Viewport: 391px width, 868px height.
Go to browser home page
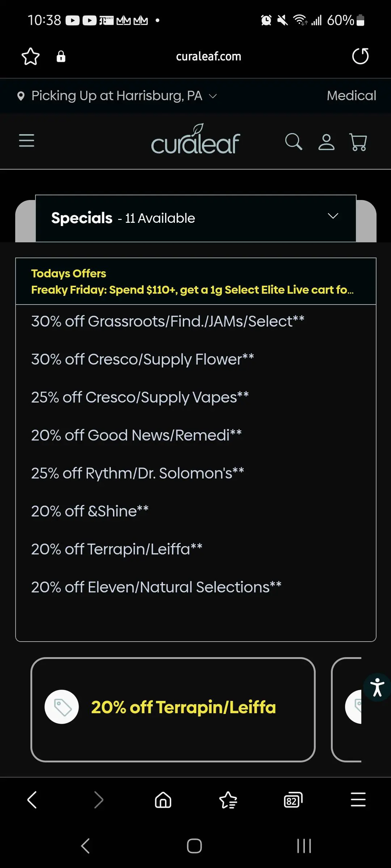pyautogui.click(x=163, y=800)
